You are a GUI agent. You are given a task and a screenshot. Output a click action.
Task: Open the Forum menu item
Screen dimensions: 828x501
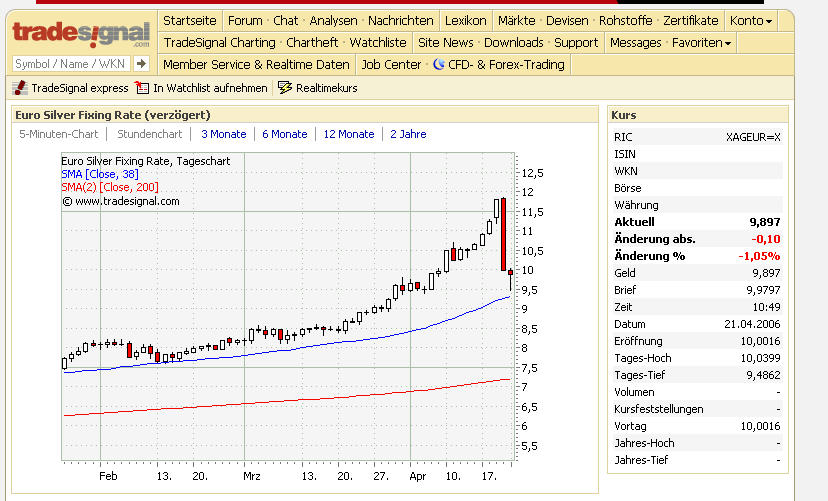(245, 21)
